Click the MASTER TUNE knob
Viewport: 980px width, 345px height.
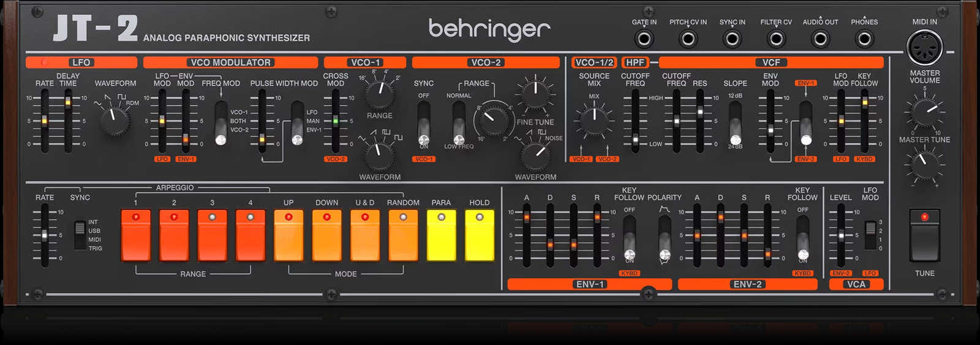click(924, 165)
